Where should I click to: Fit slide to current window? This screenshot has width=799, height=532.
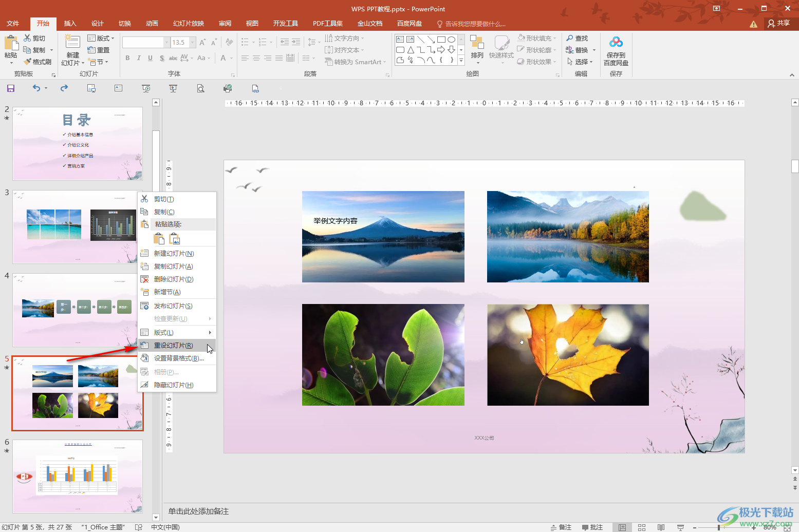click(787, 527)
